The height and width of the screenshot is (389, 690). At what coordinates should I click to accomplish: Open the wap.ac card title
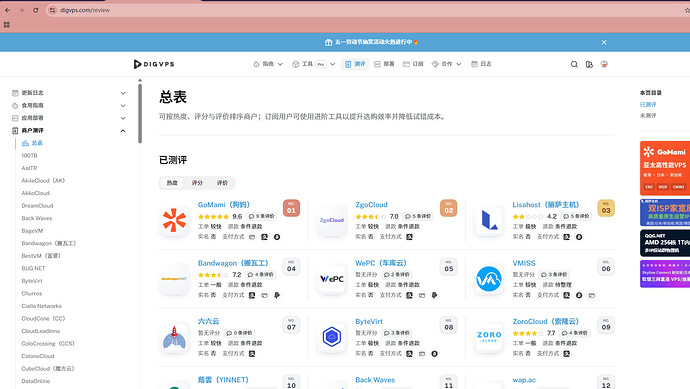click(x=524, y=380)
